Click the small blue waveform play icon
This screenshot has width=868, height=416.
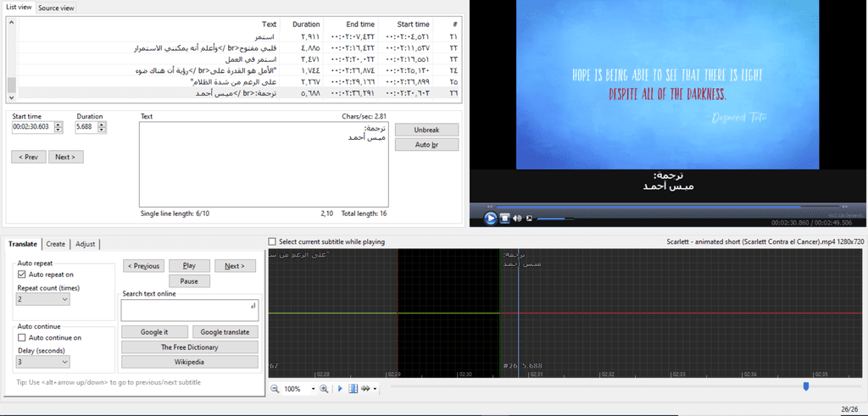pos(341,389)
